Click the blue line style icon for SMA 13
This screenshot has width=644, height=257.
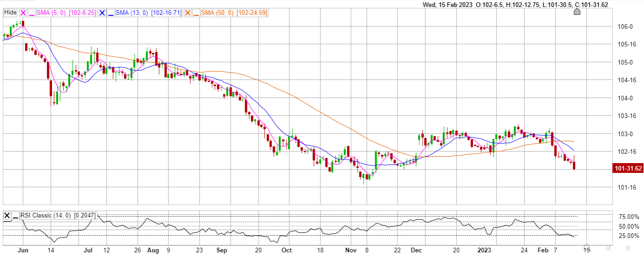(x=111, y=13)
